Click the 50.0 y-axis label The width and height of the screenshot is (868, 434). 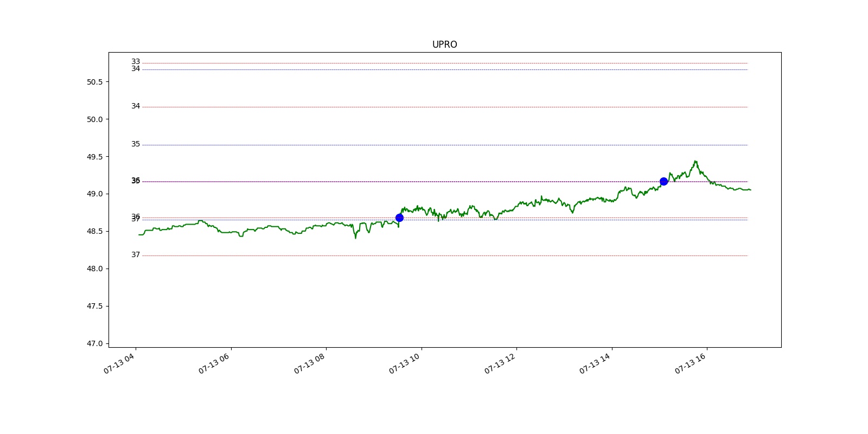[94, 119]
